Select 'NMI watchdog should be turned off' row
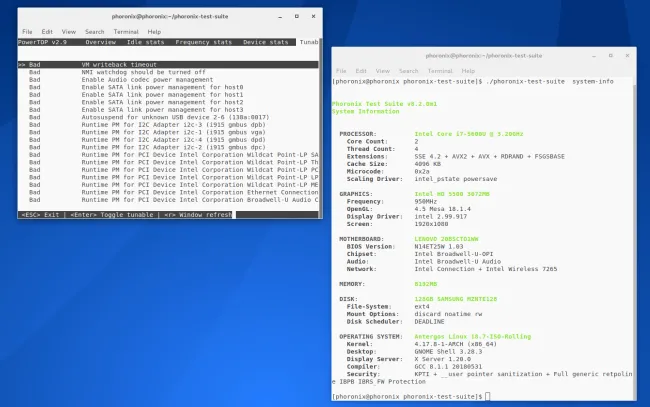650x407 pixels. (168, 72)
